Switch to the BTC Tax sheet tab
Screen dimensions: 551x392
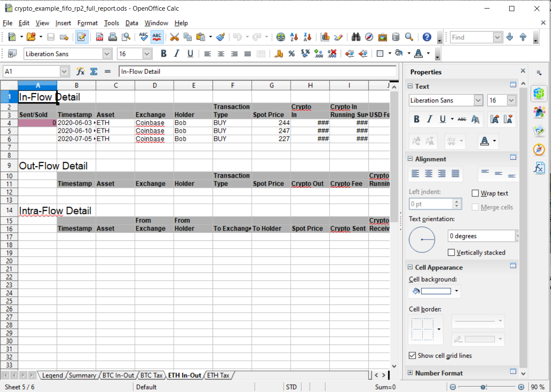(152, 375)
